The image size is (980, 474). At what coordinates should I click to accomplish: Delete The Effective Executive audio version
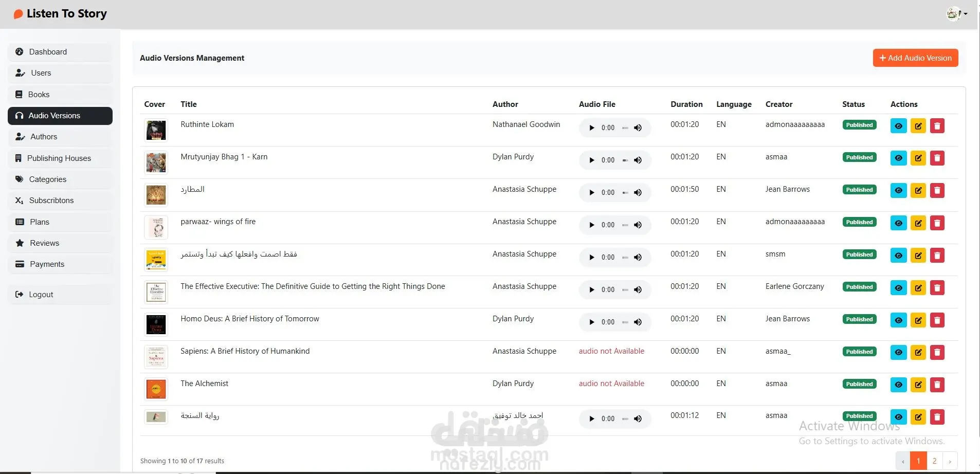[937, 288]
